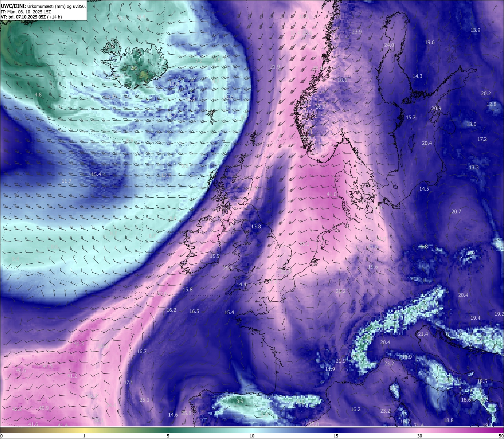Click the 10.9 value near northern Italy
This screenshot has width=504, height=439.
[406, 357]
